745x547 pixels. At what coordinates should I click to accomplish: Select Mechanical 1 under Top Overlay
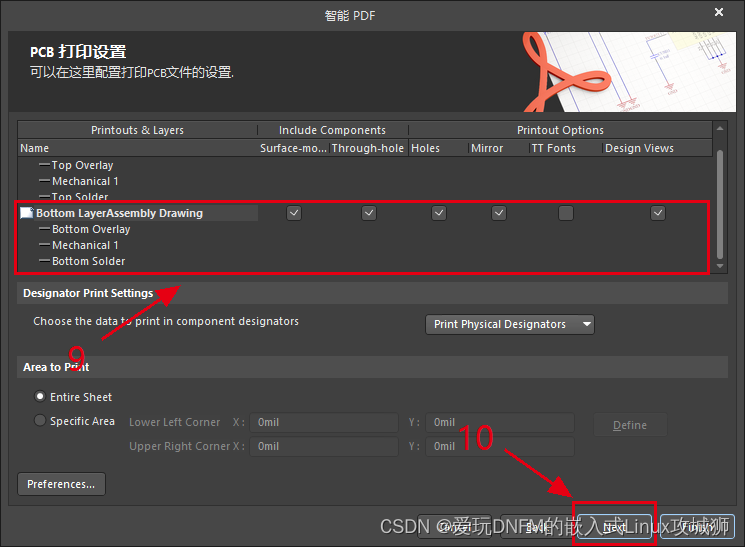pos(85,181)
